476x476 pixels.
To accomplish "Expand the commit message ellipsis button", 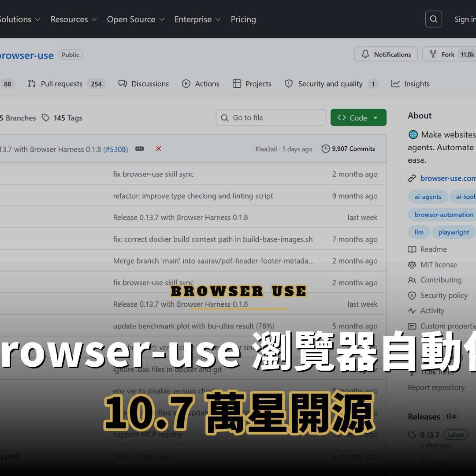I will click(140, 149).
